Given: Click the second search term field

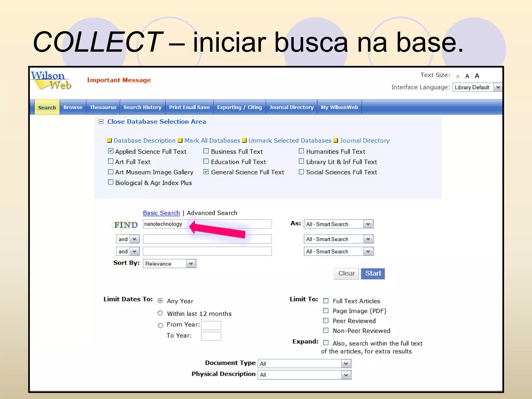Looking at the screenshot, I should tap(207, 239).
